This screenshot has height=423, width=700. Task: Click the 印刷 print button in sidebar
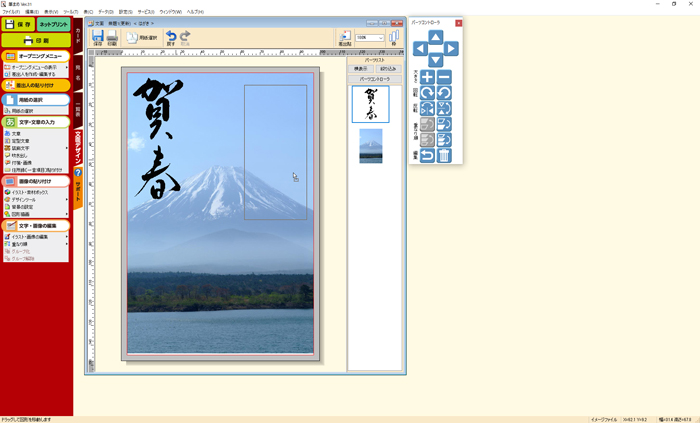[x=35, y=40]
